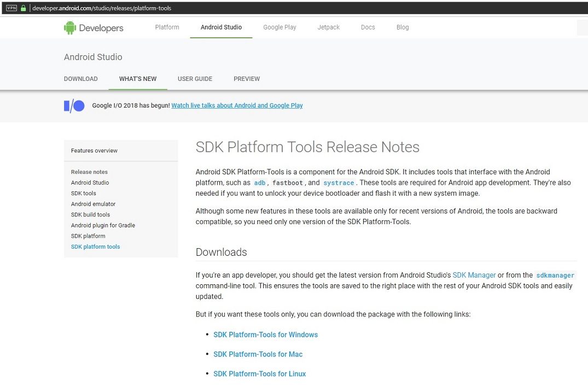Viewport: 588px width, 387px height.
Task: Follow the adb code link
Action: click(x=259, y=183)
